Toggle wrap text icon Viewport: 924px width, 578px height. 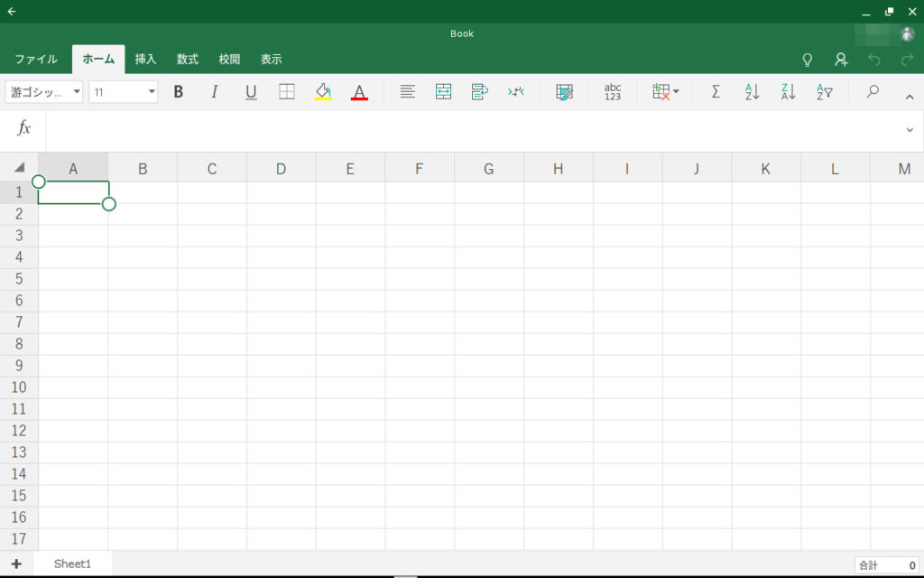(x=480, y=91)
